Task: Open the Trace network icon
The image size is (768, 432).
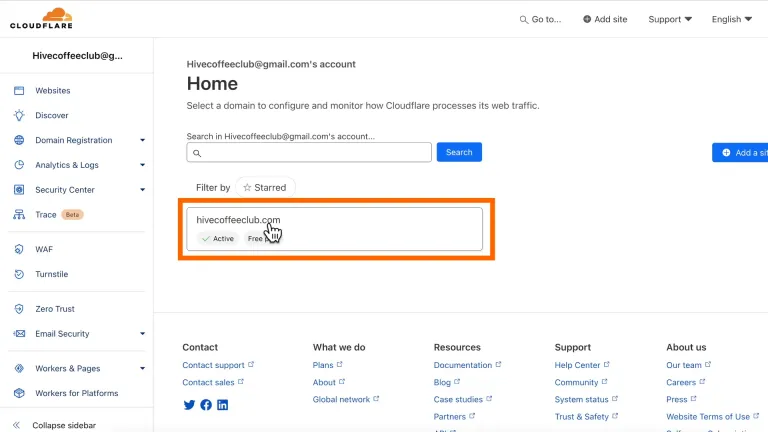Action: click(19, 215)
